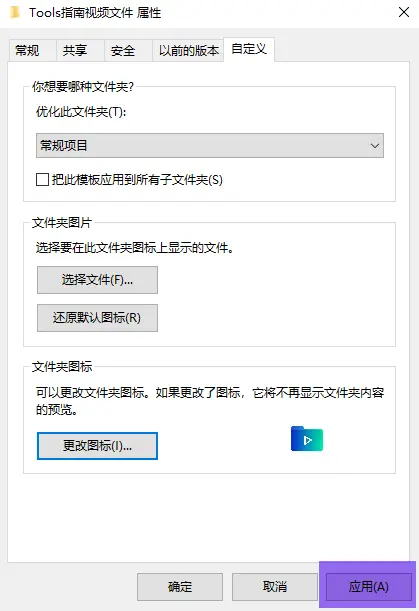The width and height of the screenshot is (419, 611).
Task: Select the 自定义 tab
Action: pyautogui.click(x=249, y=49)
